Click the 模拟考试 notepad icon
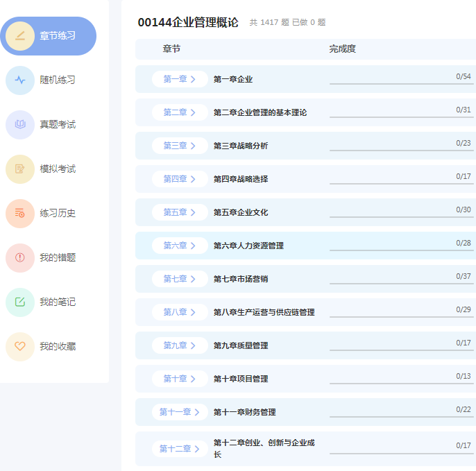Image resolution: width=476 pixels, height=471 pixels. 20,169
